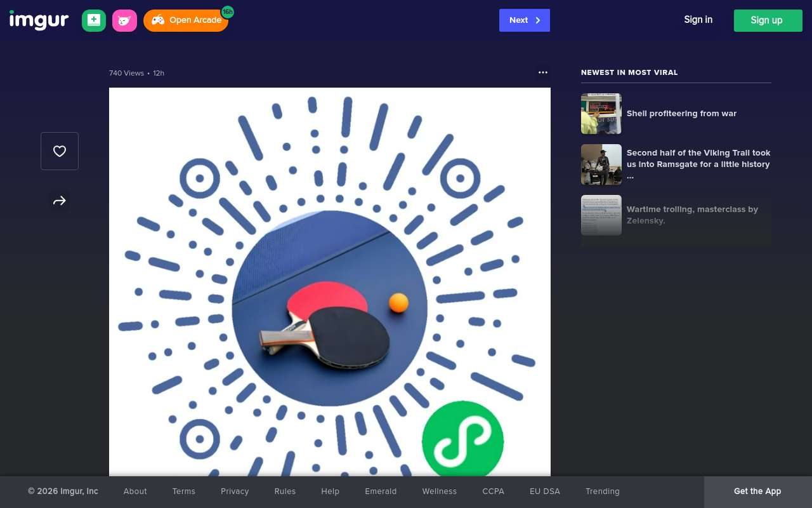Open the Trending footer link
Viewport: 812px width, 508px height.
603,491
